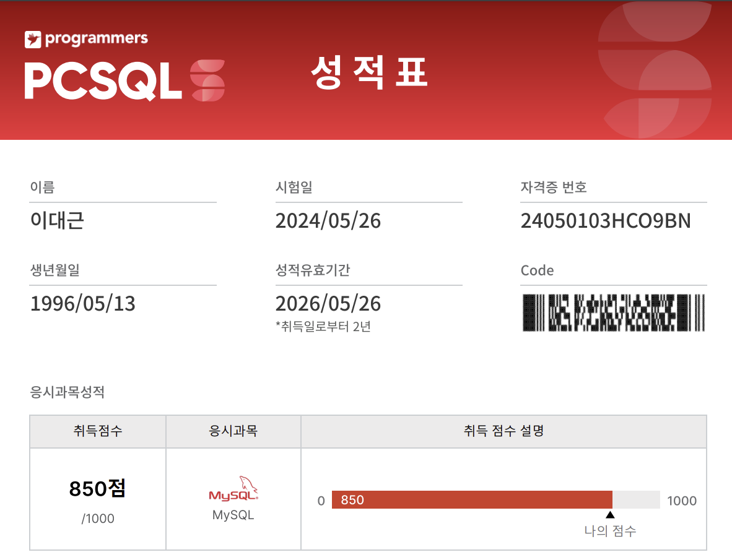This screenshot has height=560, width=732.
Task: Click the red petal emblem beside PCSQL
Action: (x=207, y=75)
